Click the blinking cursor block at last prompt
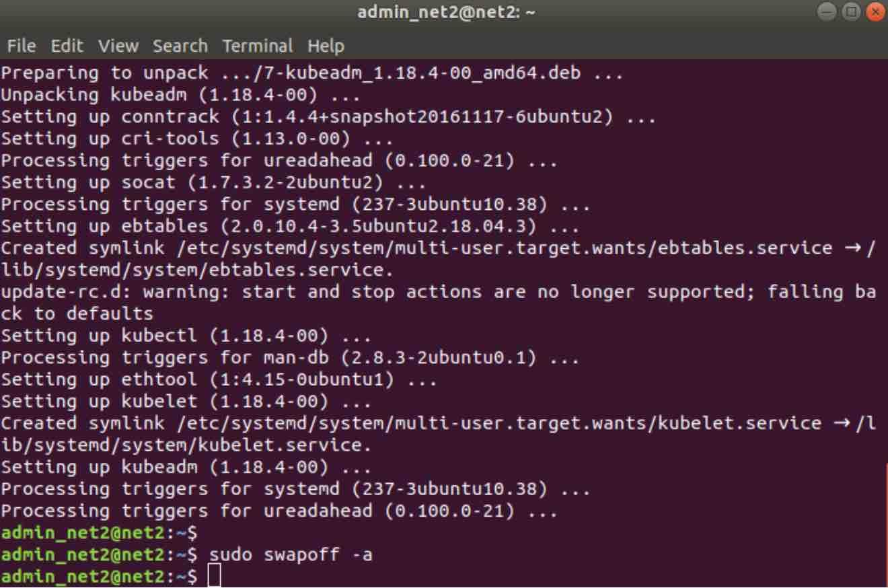This screenshot has width=888, height=588. 214,577
